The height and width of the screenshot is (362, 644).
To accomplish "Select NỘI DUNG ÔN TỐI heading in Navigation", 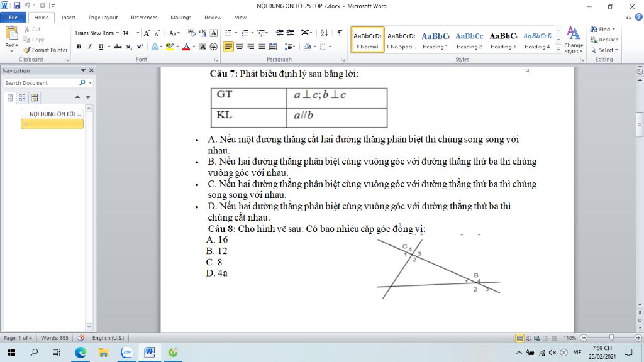I will pyautogui.click(x=52, y=114).
